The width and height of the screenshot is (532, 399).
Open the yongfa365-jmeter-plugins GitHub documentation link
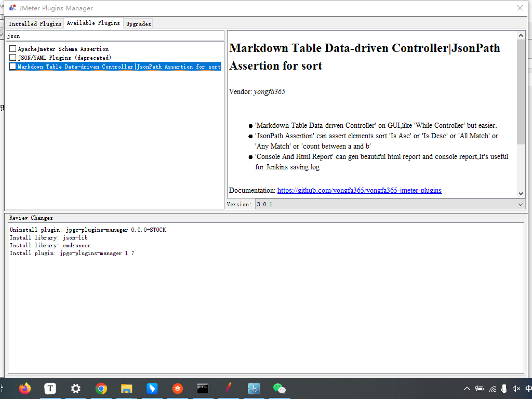click(360, 190)
